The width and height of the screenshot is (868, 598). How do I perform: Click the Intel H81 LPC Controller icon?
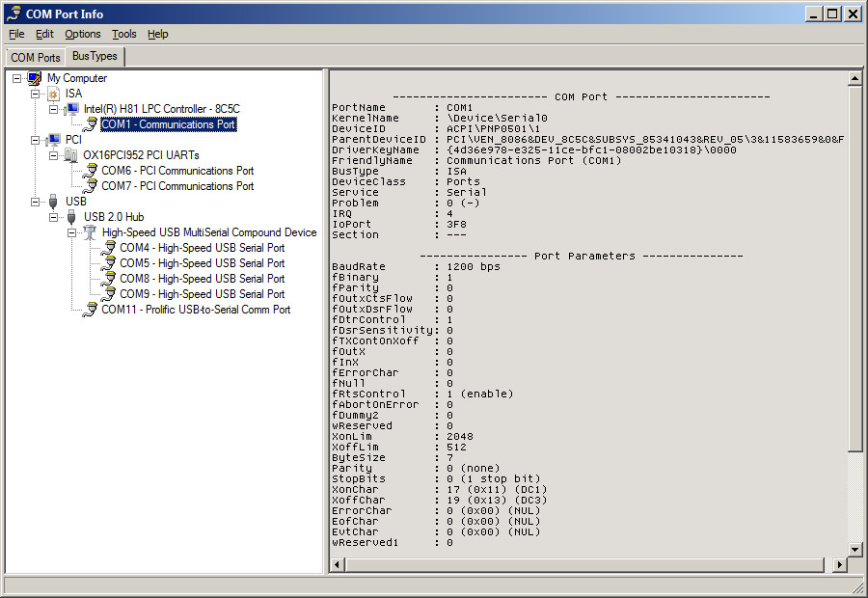(72, 109)
